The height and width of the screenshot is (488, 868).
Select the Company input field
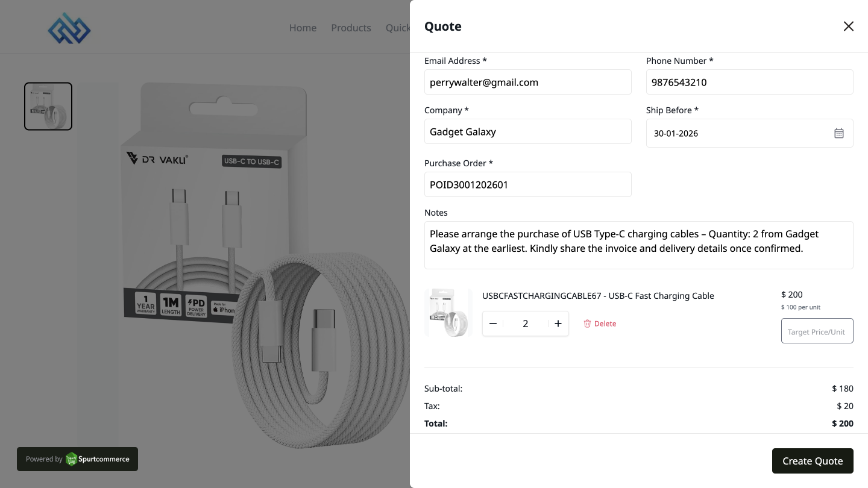point(527,132)
